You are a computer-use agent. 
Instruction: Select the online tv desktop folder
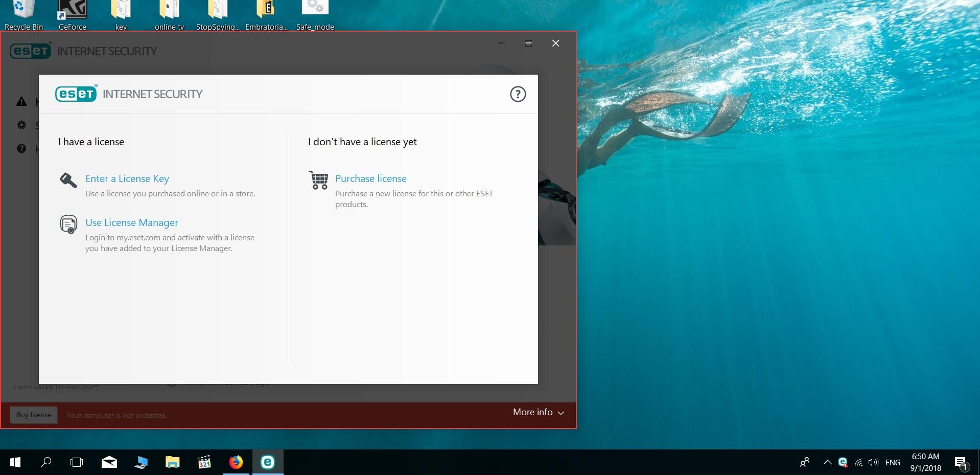pos(169,15)
